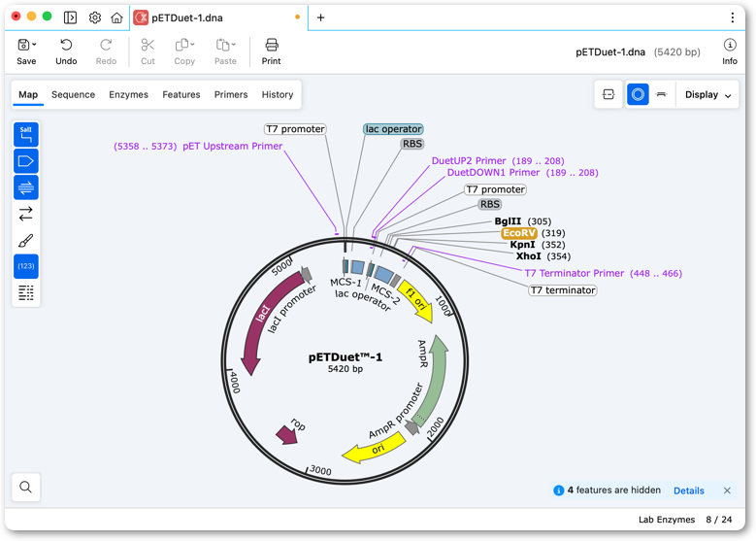Toggle the sidebar panel icon
This screenshot has height=541, width=756.
tap(71, 17)
